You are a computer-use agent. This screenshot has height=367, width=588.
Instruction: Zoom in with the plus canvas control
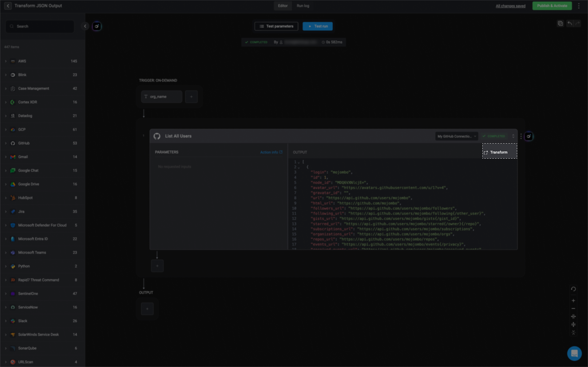tap(573, 300)
